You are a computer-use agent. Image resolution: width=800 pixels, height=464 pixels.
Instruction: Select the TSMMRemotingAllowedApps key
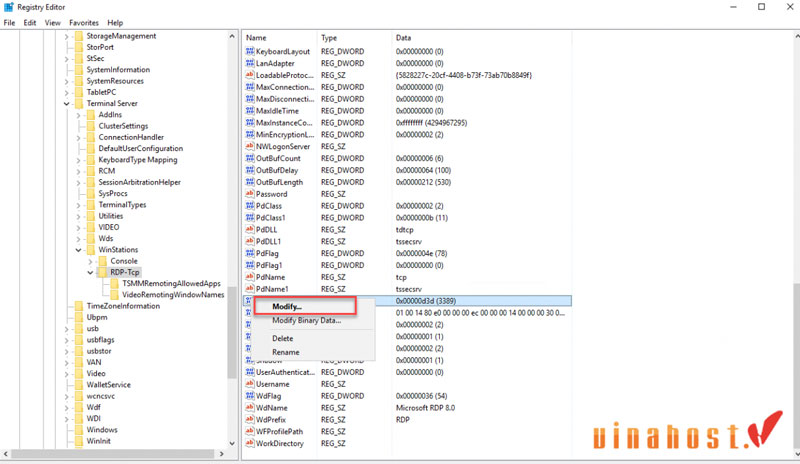171,283
